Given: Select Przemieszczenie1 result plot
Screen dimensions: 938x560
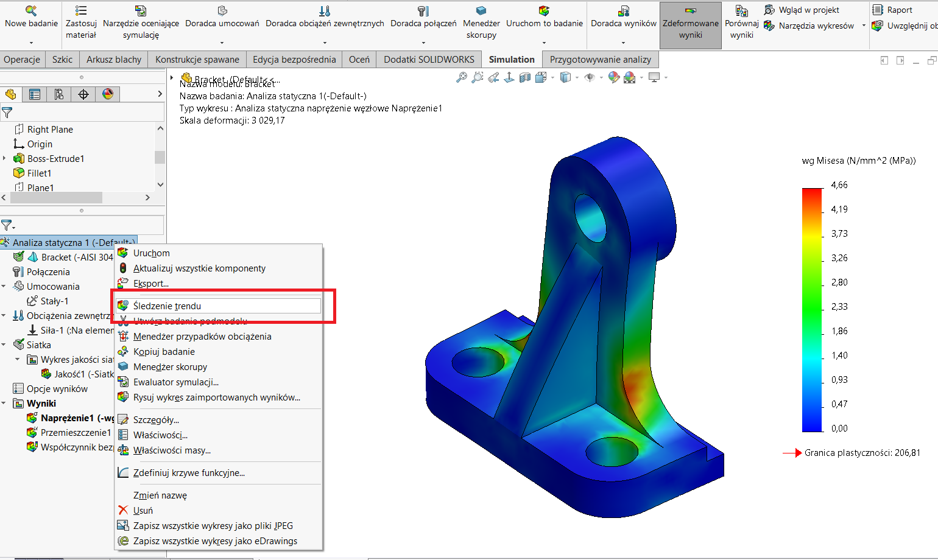Looking at the screenshot, I should pyautogui.click(x=69, y=432).
